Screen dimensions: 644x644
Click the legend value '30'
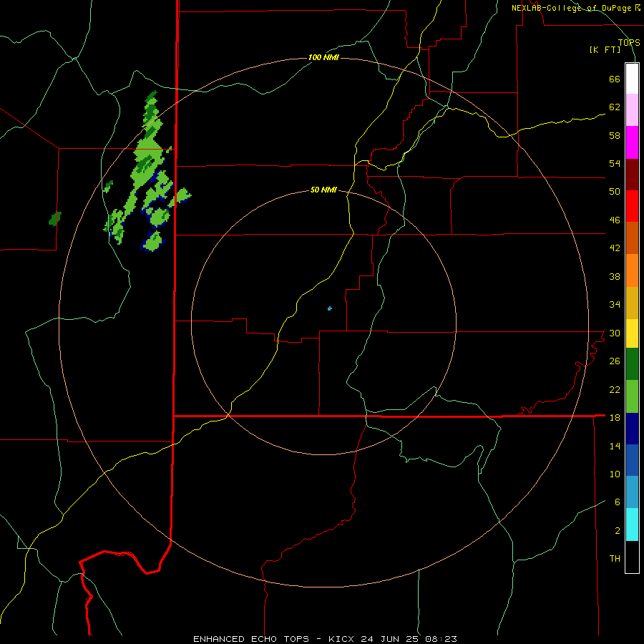coord(615,333)
